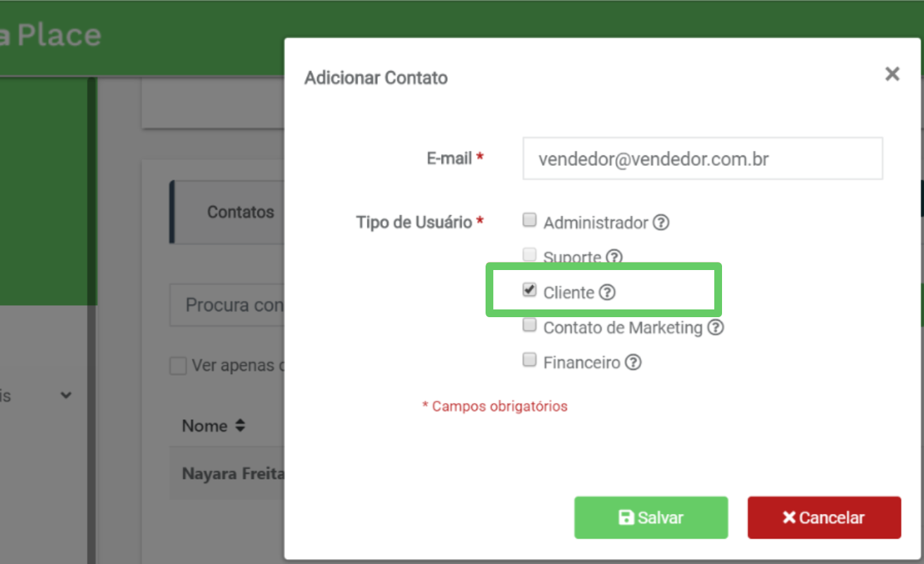
Task: Show help for Contato de Marketing
Action: pos(716,328)
